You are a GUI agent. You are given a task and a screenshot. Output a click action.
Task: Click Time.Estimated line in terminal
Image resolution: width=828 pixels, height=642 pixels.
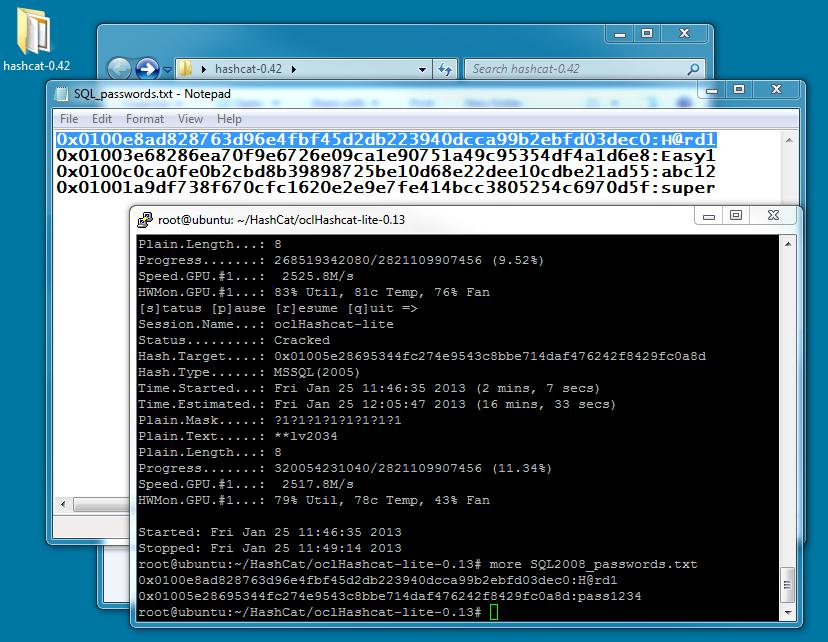(377, 404)
